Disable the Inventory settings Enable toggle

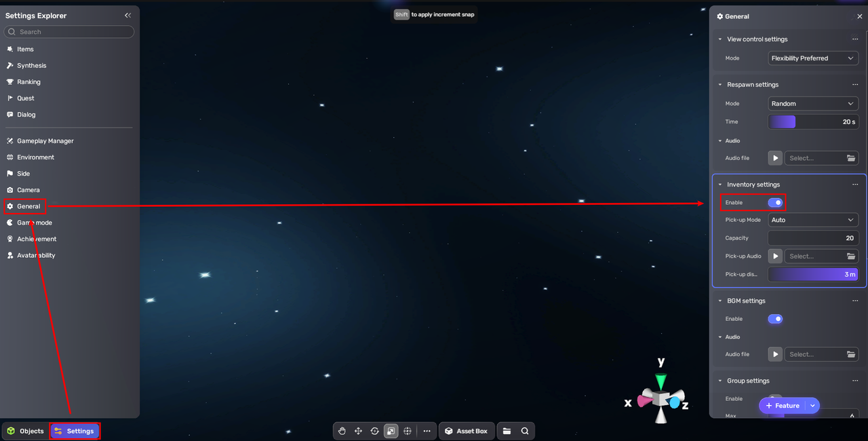[775, 202]
